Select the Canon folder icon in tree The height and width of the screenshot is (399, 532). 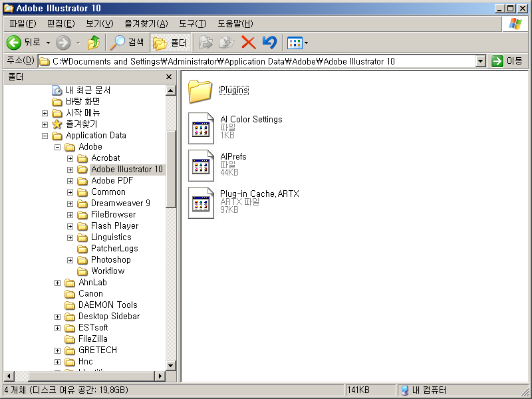70,294
